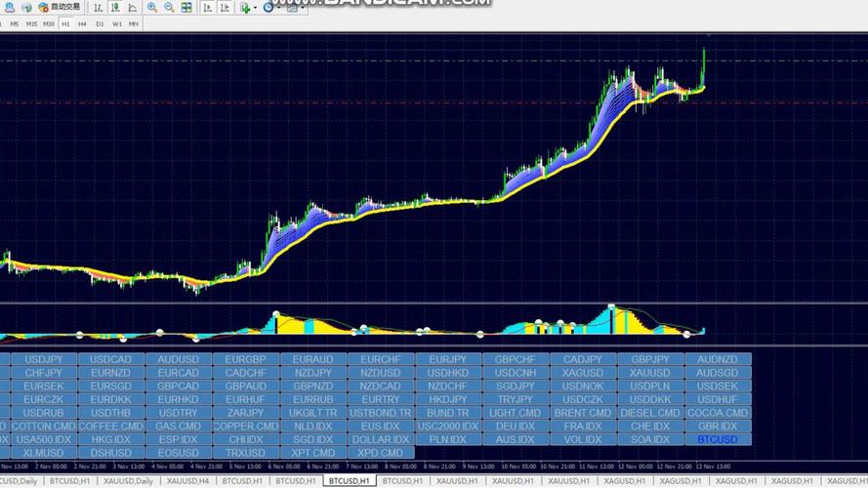Switch chart to candlestick mode
This screenshot has height=488, width=868.
pyautogui.click(x=115, y=7)
